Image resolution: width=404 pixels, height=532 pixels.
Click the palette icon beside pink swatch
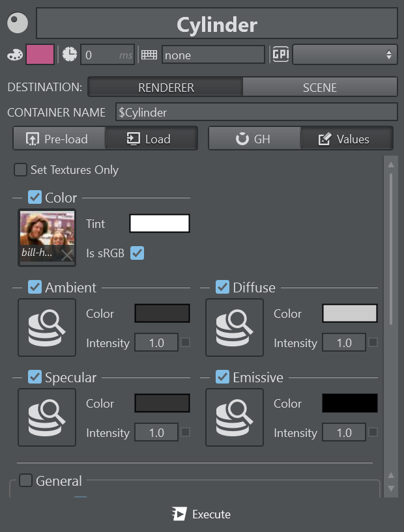click(x=14, y=55)
